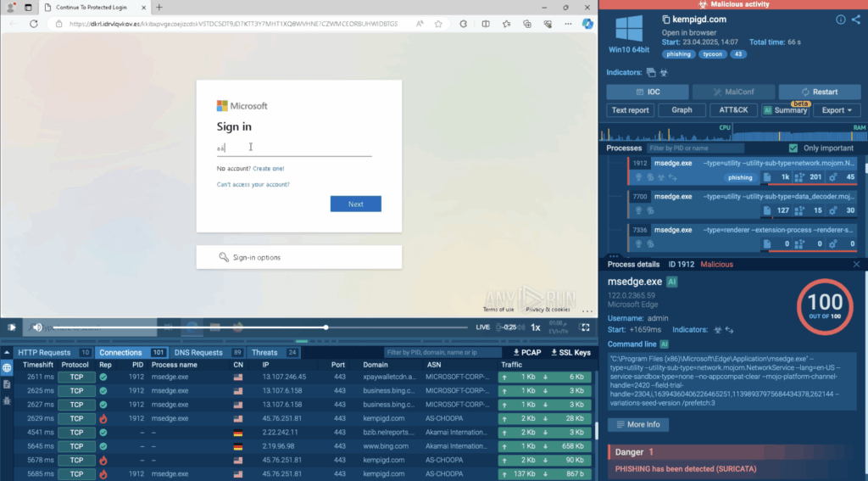The width and height of the screenshot is (868, 481).
Task: Toggle the Only important checkbox
Action: [x=793, y=148]
